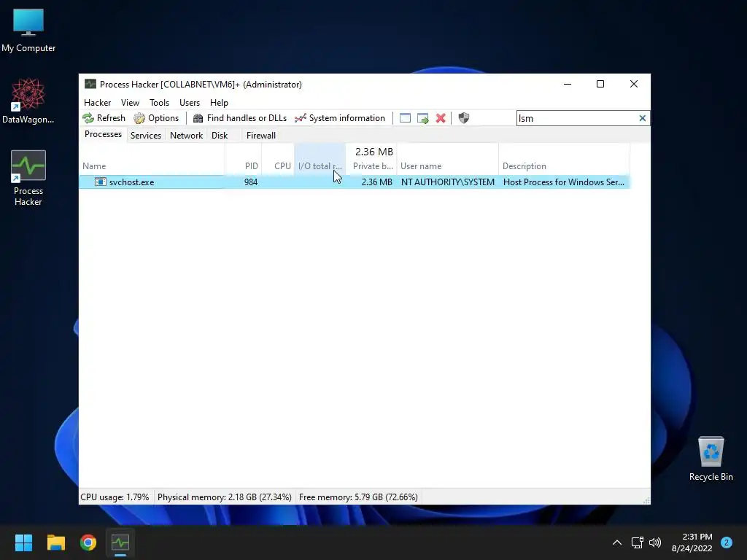Click PID value 984
This screenshot has width=747, height=560.
pyautogui.click(x=251, y=182)
